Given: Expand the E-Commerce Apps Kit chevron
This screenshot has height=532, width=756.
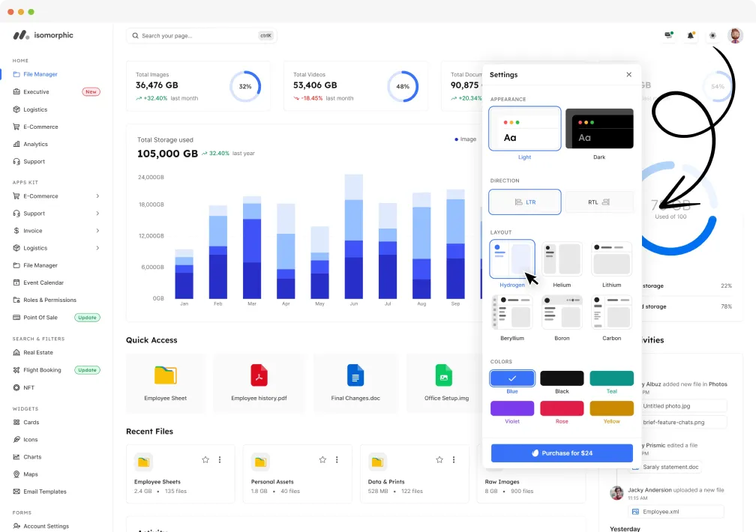Looking at the screenshot, I should coord(97,196).
